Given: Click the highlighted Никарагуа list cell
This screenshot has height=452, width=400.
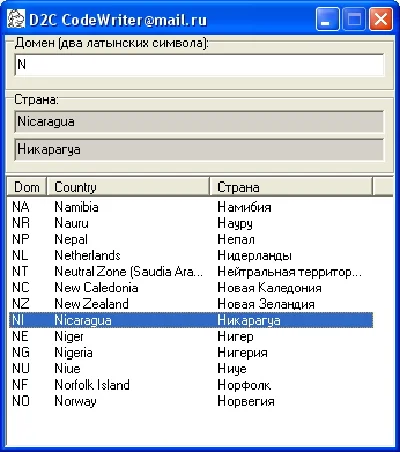Looking at the screenshot, I should point(249,321).
